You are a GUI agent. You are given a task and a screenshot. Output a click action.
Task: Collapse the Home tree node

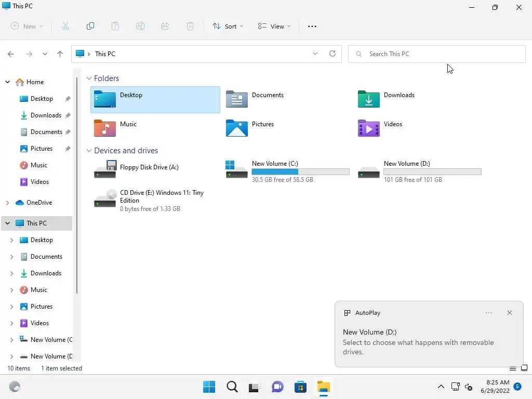(x=7, y=82)
